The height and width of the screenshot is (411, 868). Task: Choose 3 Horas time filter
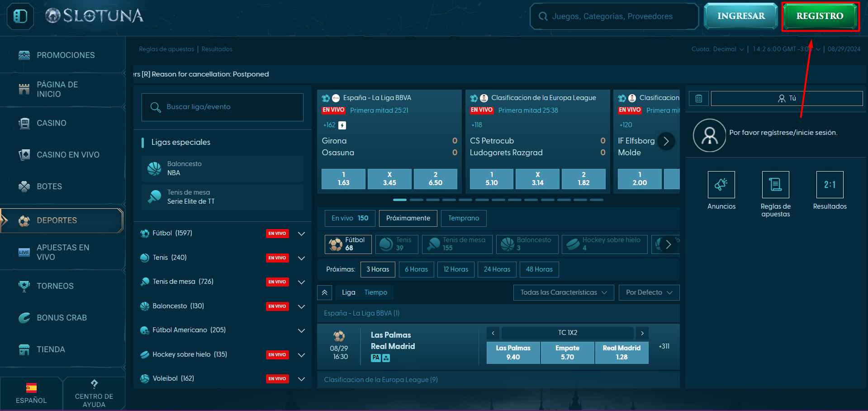point(378,269)
